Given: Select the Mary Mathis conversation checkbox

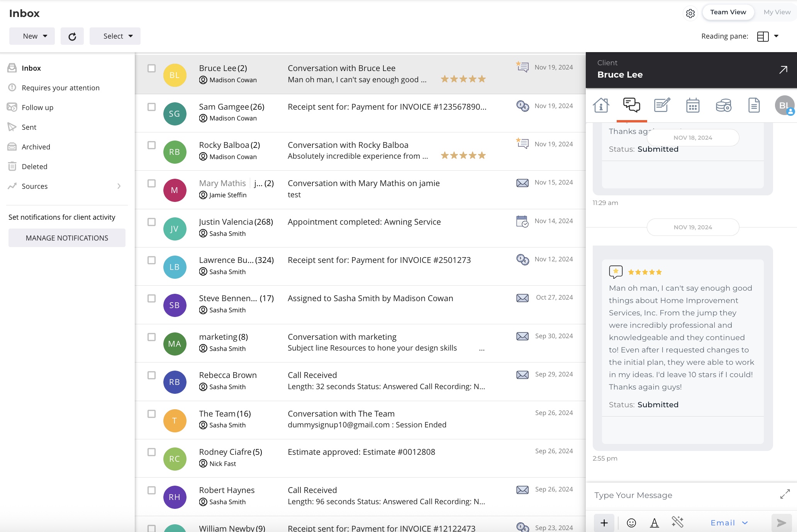Looking at the screenshot, I should click(x=151, y=183).
